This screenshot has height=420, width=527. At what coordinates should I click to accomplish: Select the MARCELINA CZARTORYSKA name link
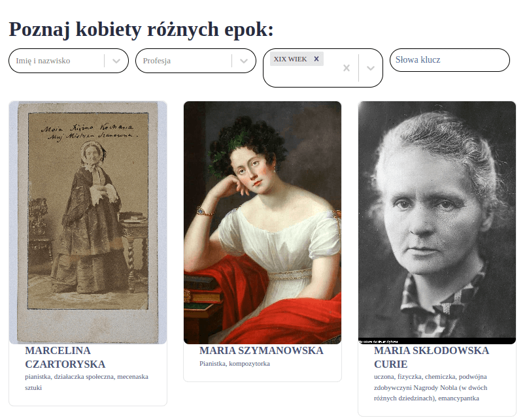(65, 357)
